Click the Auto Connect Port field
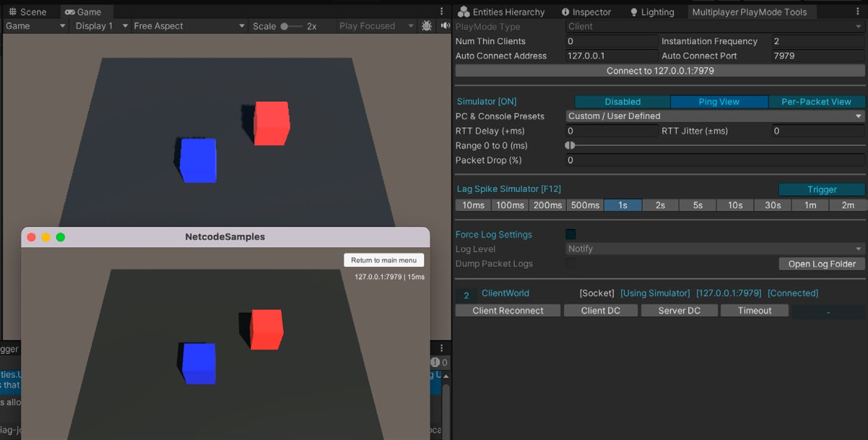This screenshot has width=868, height=440. click(x=818, y=56)
